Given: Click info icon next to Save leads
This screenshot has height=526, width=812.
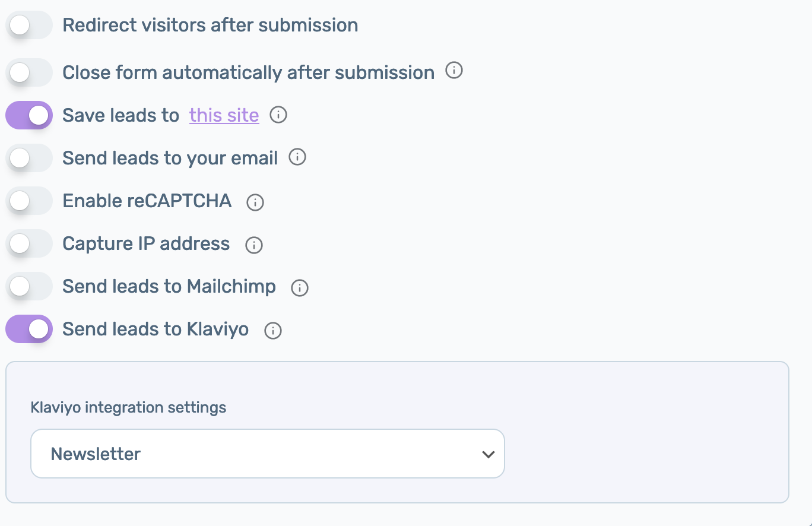Looking at the screenshot, I should click(278, 115).
